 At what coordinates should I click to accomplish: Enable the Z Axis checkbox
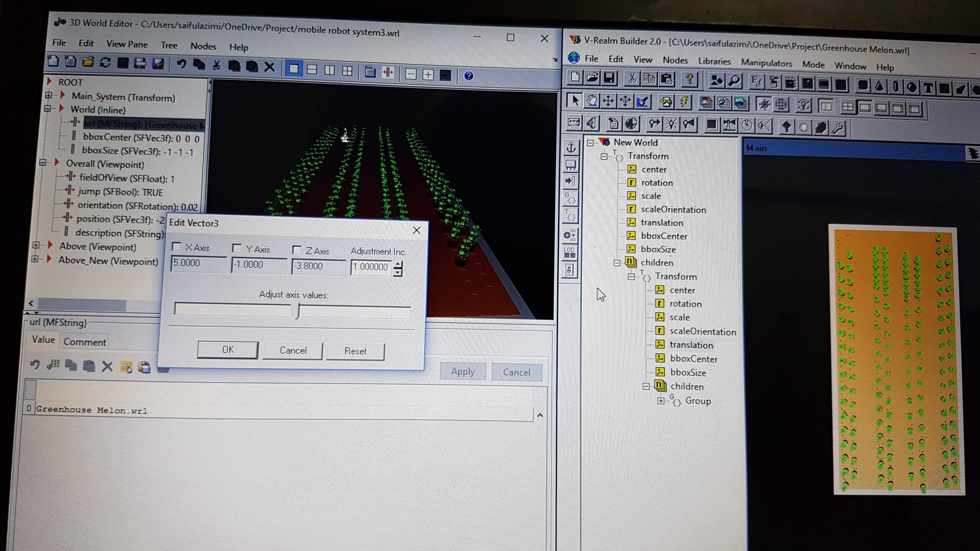point(297,250)
